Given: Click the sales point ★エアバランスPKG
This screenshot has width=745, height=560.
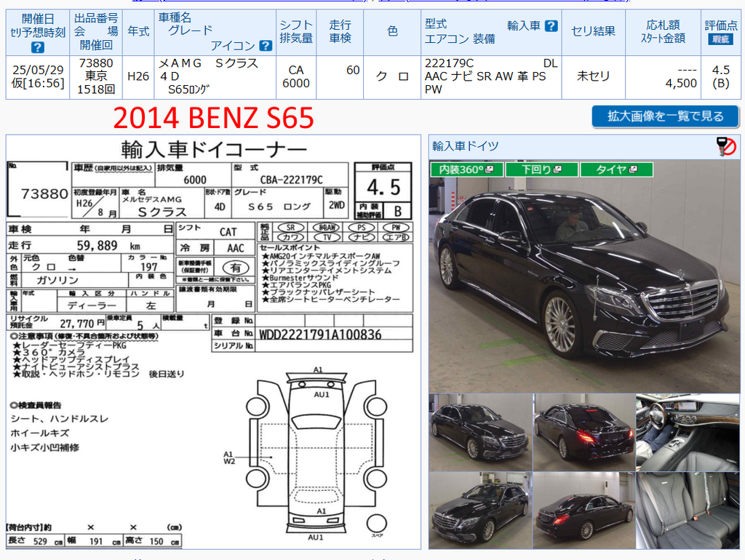Looking at the screenshot, I should click(297, 285).
